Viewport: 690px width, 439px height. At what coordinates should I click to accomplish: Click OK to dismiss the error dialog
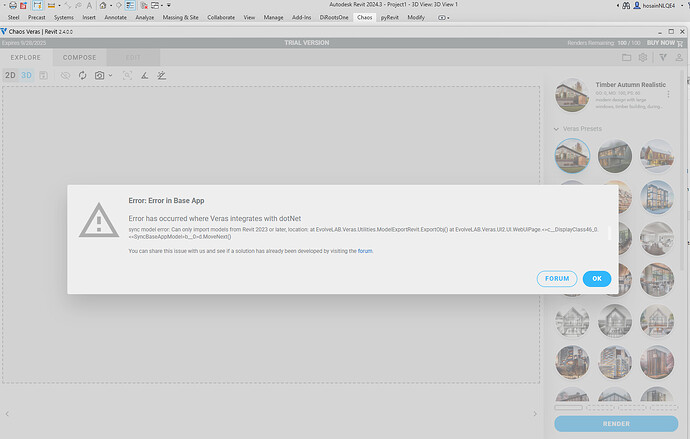pos(596,279)
